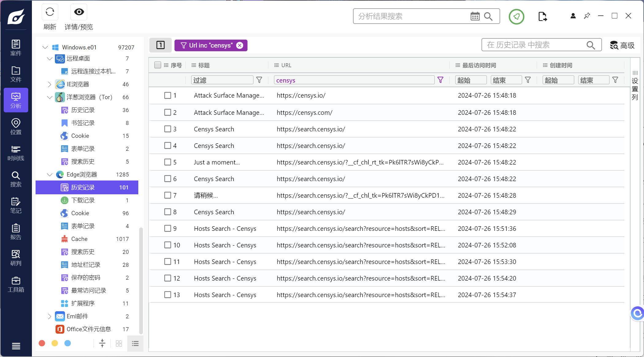Open the 分析 (Analysis) sidebar section

[16, 100]
